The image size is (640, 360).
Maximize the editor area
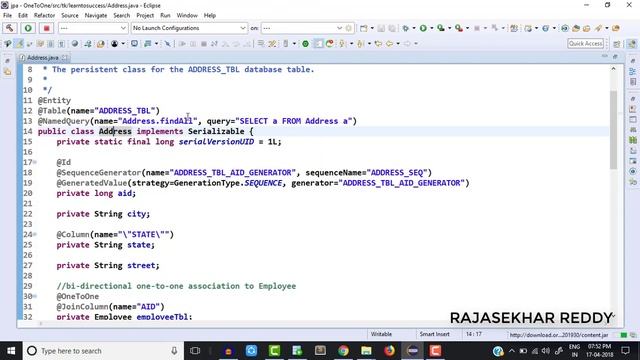(615, 57)
